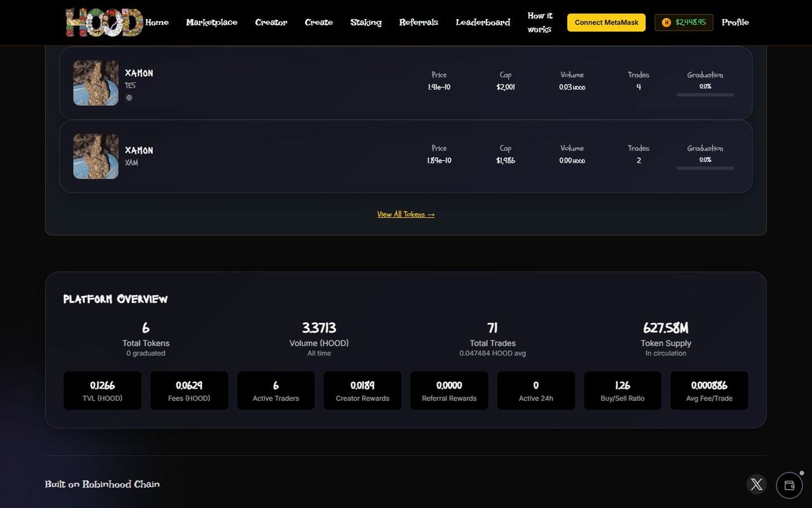Click the 6 Total Tokens stat
This screenshot has height=508, width=812.
tap(146, 339)
